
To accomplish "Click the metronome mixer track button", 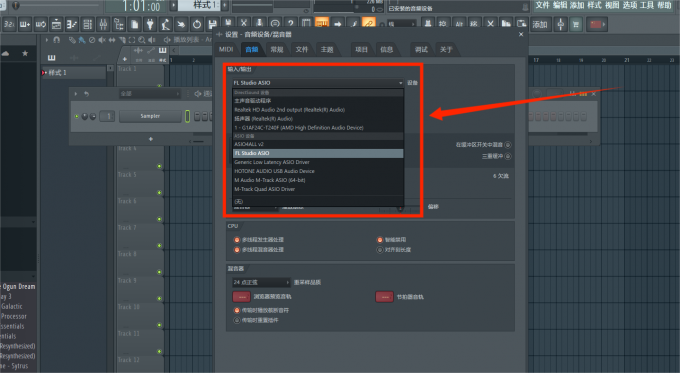I will tap(384, 297).
